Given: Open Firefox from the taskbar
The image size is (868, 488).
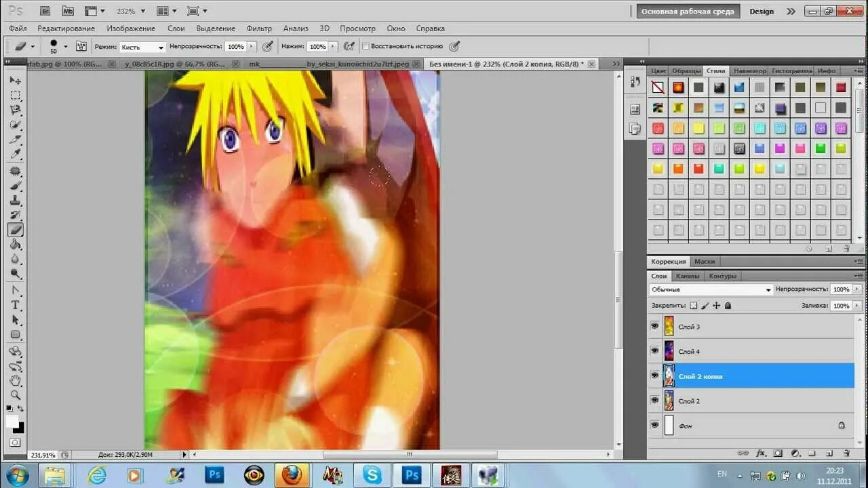Looking at the screenshot, I should (x=292, y=475).
